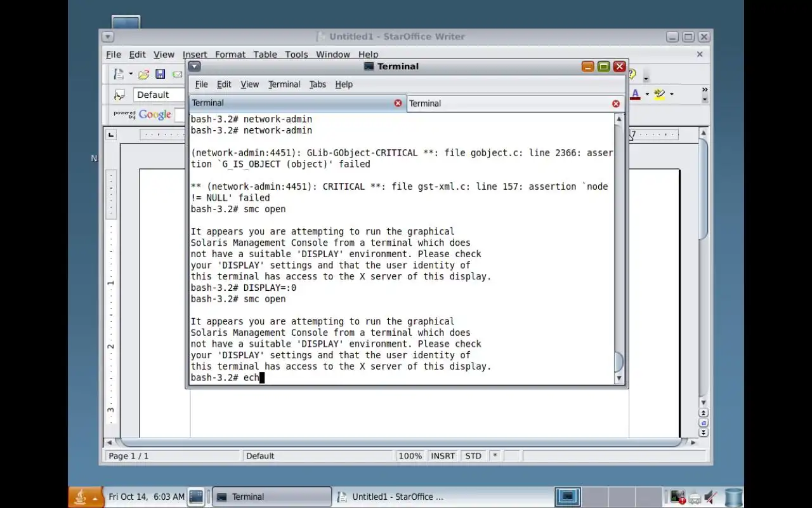Open StarOffice Edit menu
This screenshot has width=812, height=508.
pos(138,55)
